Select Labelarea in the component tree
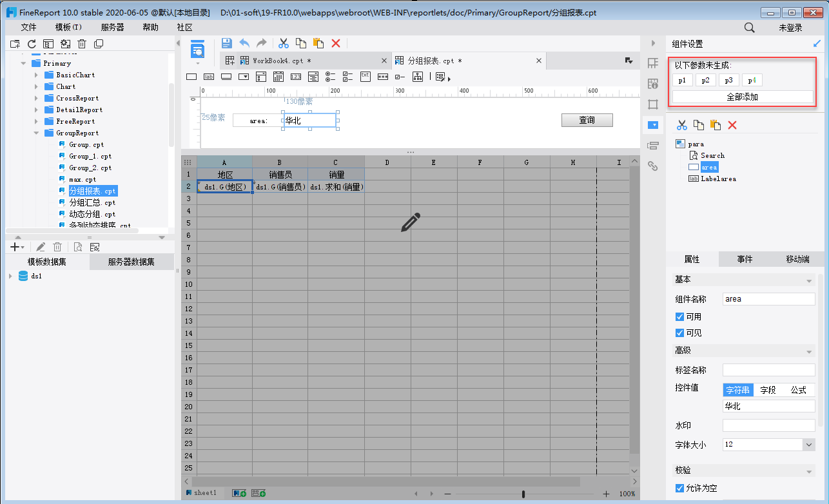Image resolution: width=829 pixels, height=504 pixels. click(x=718, y=179)
